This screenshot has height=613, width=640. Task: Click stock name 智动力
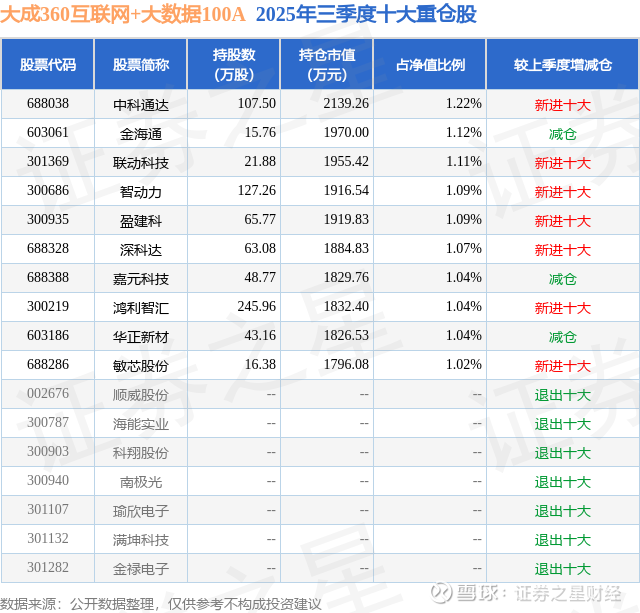click(x=141, y=192)
